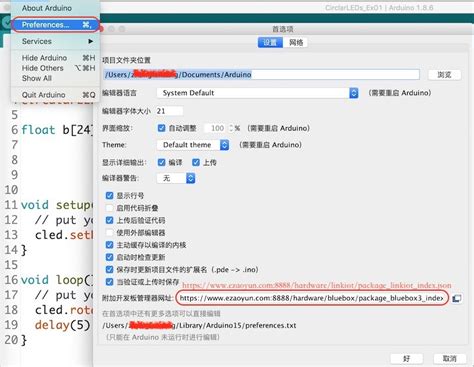Click the 取消 cancel button
Viewport: 474px width, 367px height.
click(x=450, y=359)
